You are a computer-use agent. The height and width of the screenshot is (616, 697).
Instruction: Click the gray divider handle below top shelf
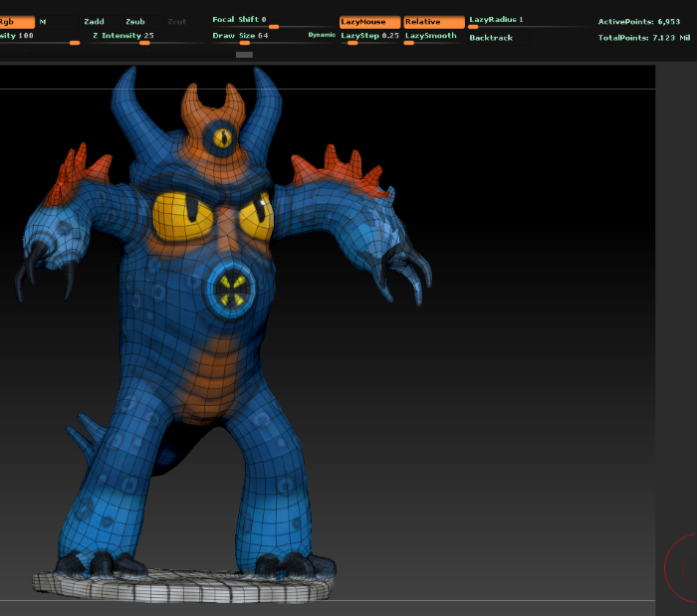(244, 56)
